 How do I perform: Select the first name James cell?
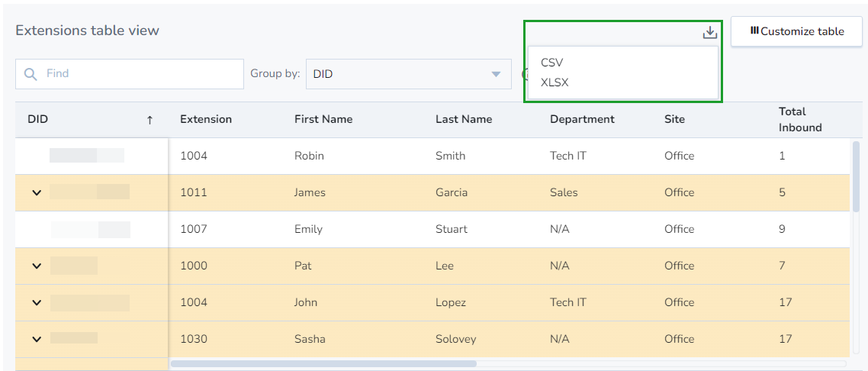[310, 192]
